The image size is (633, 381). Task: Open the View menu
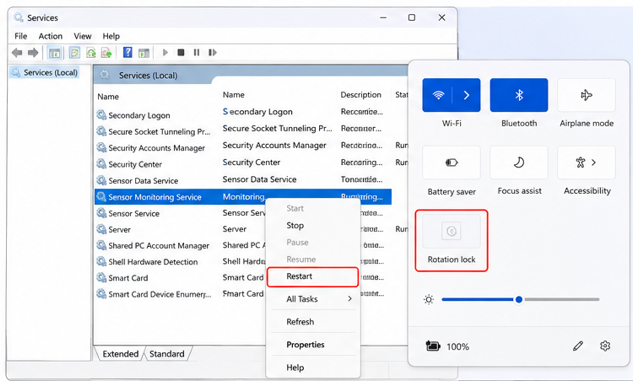pos(82,36)
